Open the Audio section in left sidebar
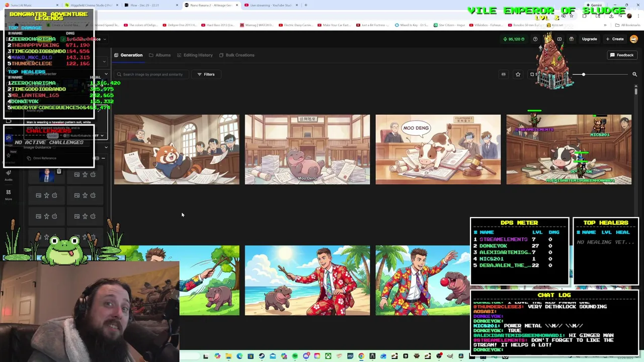The width and height of the screenshot is (644, 362). pos(9,175)
